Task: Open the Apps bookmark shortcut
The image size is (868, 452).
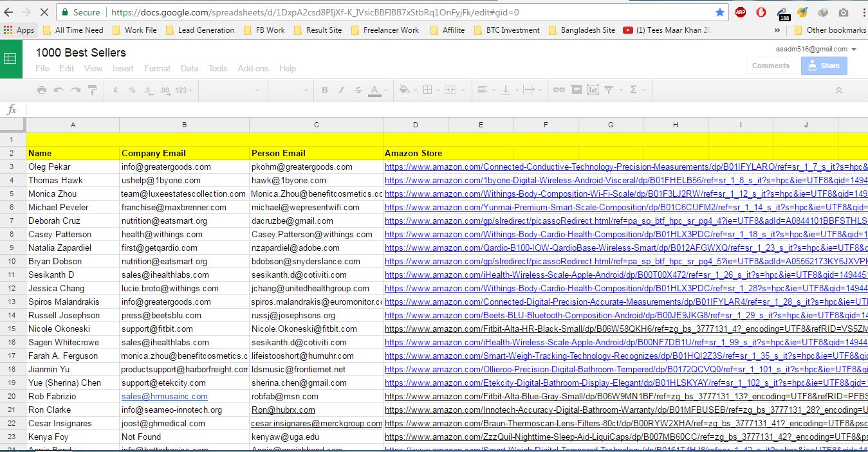Action: (19, 30)
